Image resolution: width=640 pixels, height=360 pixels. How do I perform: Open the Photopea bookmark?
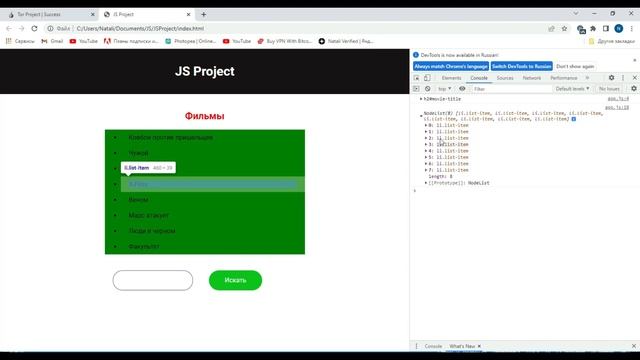pyautogui.click(x=190, y=41)
